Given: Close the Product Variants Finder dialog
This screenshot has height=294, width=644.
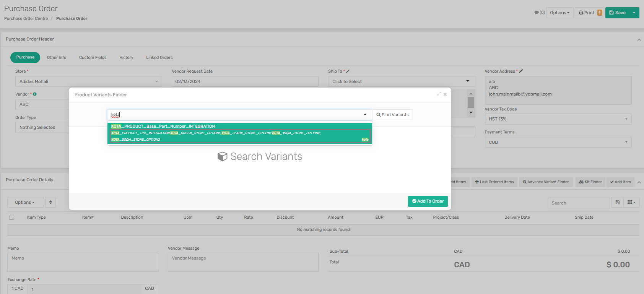Looking at the screenshot, I should pos(445,94).
